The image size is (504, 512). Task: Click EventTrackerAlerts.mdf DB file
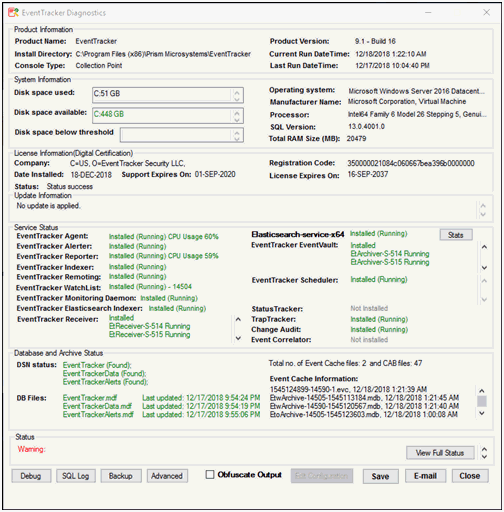(98, 414)
